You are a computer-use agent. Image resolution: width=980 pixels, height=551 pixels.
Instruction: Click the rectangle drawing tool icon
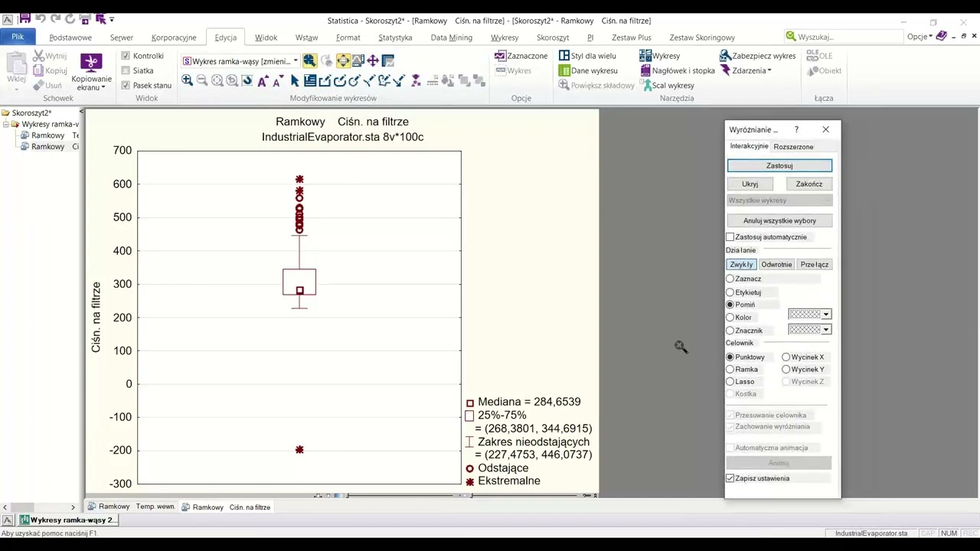tap(325, 80)
